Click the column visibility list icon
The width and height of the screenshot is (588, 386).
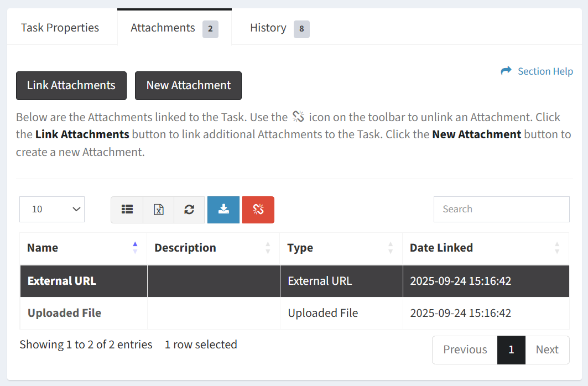coord(127,210)
